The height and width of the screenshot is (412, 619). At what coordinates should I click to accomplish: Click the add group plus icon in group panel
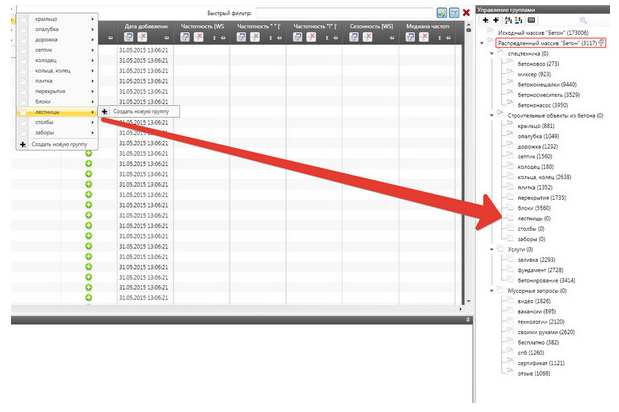coord(485,19)
